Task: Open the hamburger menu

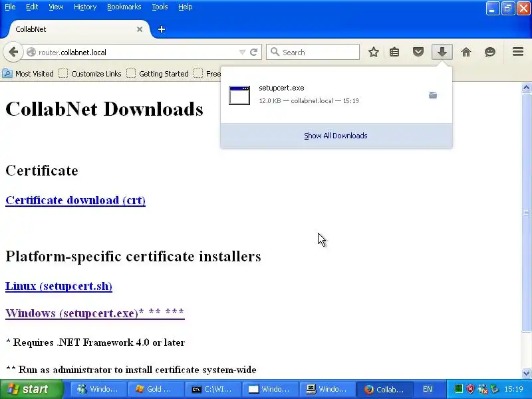Action: (518, 52)
